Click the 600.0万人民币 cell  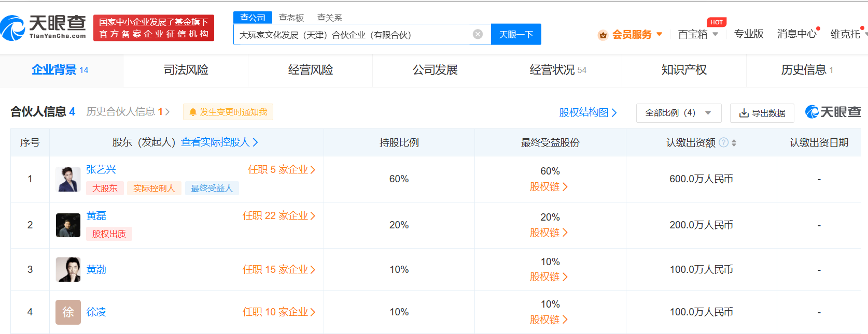tap(701, 179)
